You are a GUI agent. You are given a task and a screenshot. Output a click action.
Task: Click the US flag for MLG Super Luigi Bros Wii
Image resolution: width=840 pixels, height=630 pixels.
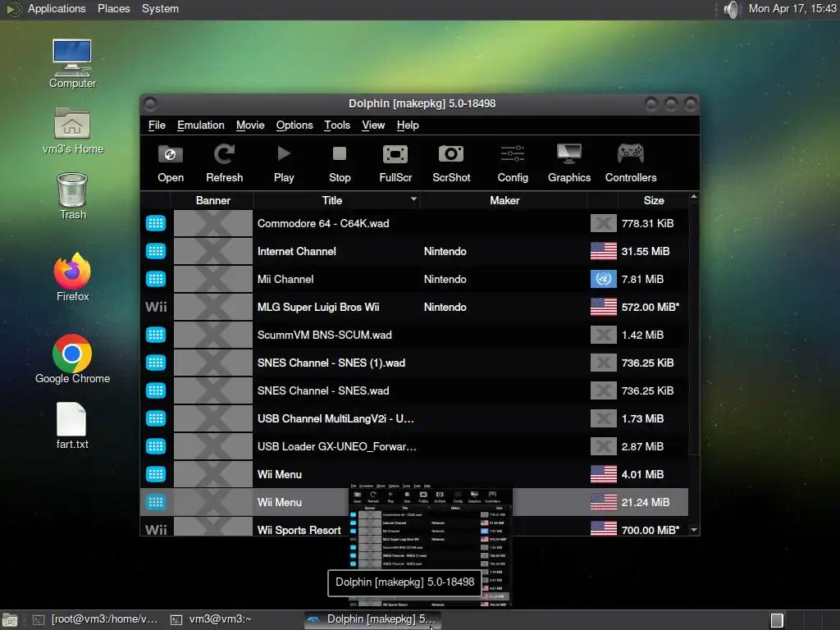click(603, 307)
